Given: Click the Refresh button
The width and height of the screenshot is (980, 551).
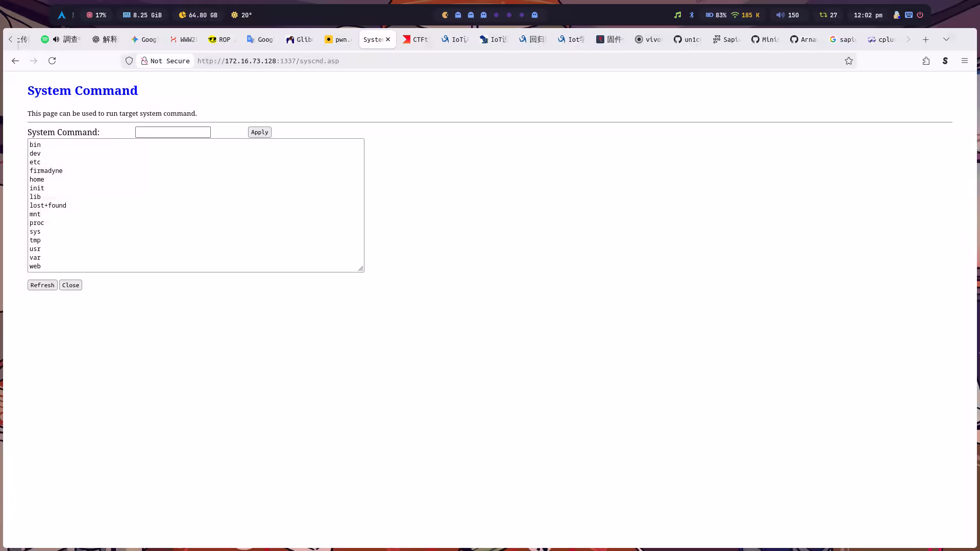Looking at the screenshot, I should [42, 285].
